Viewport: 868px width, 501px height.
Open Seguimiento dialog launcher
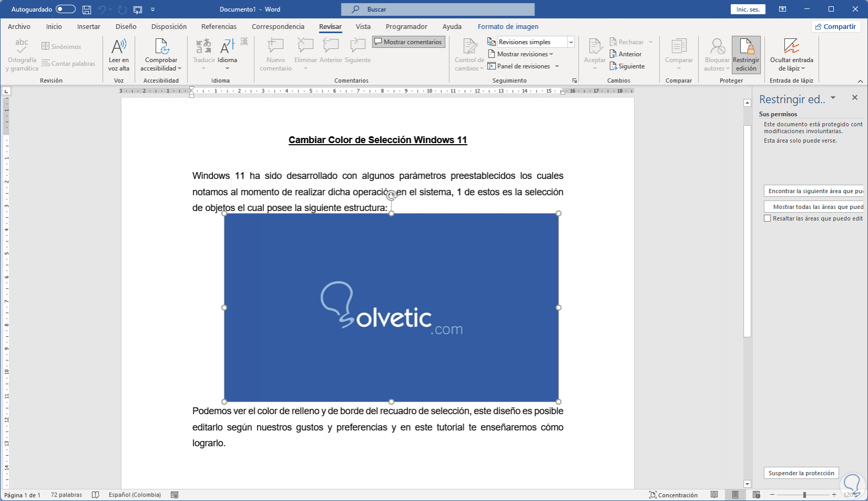pos(574,81)
